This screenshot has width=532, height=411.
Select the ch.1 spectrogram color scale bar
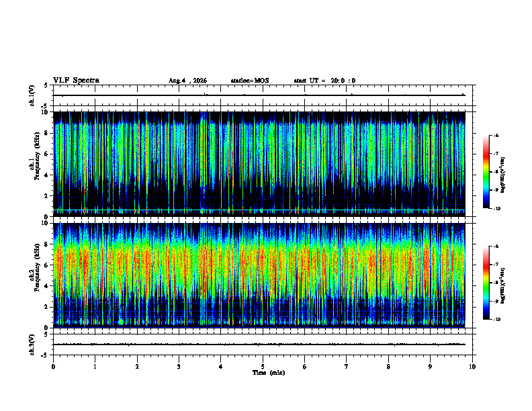point(486,172)
